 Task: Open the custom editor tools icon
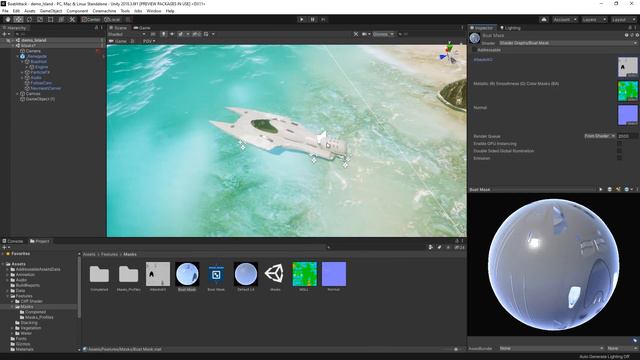pos(72,19)
